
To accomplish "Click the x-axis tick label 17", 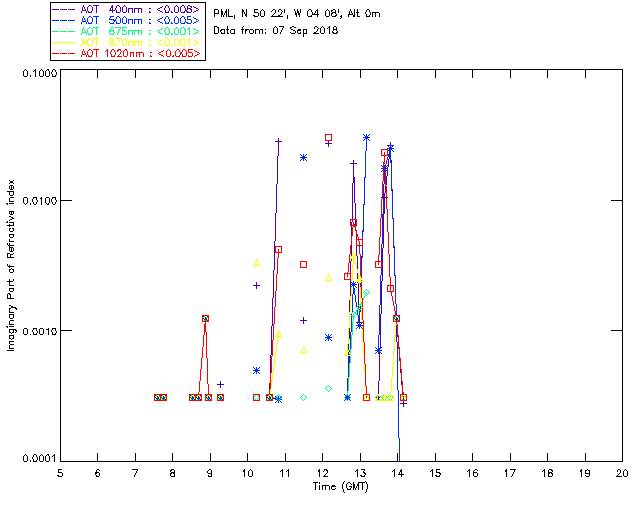I will (510, 473).
